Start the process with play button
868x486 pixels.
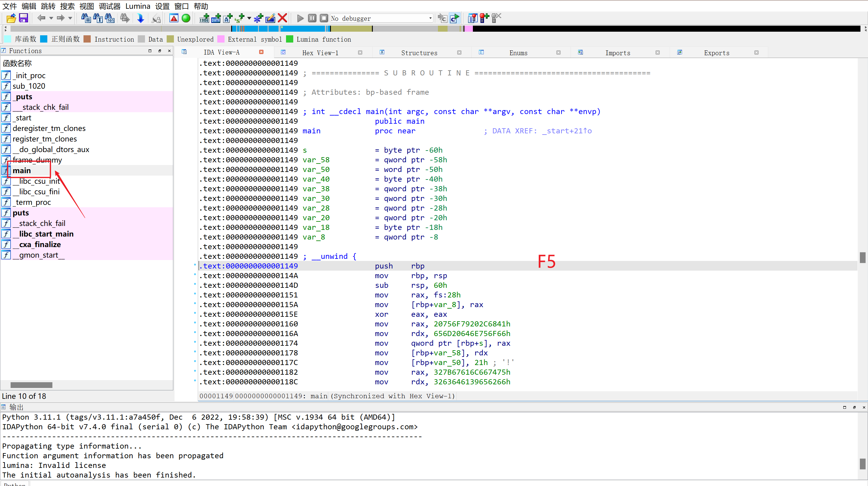tap(300, 18)
